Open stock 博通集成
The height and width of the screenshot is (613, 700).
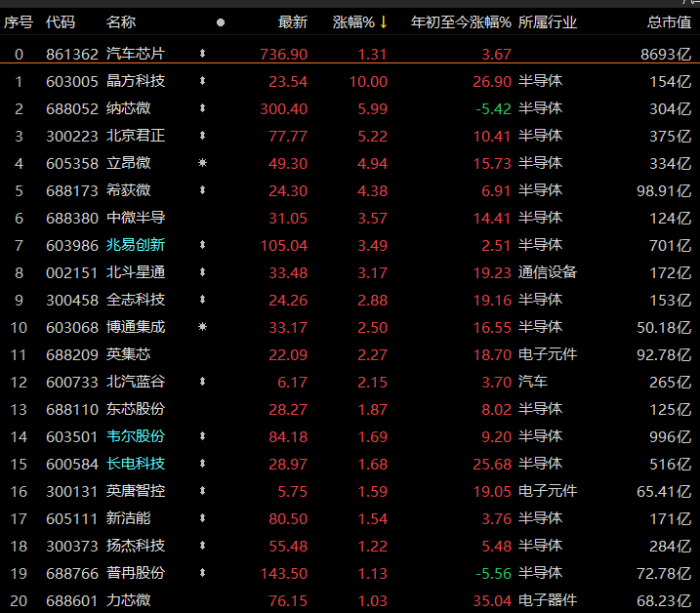(136, 327)
